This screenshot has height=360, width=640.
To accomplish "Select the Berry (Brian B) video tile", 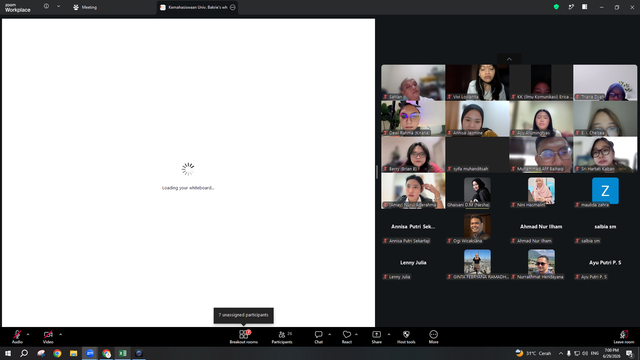I will pos(413,154).
